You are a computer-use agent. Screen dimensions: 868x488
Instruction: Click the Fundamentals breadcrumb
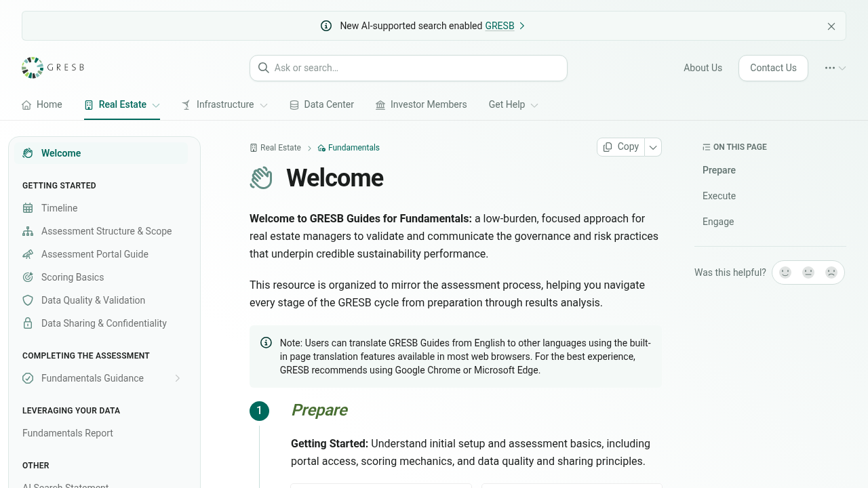(349, 148)
